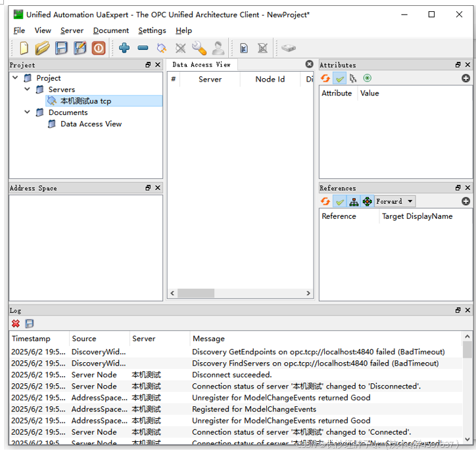Open the Forward direction dropdown
The height and width of the screenshot is (453, 476).
394,201
